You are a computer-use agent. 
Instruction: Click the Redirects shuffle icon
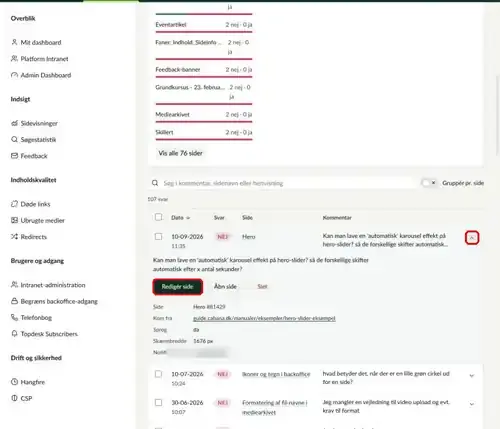coord(14,237)
